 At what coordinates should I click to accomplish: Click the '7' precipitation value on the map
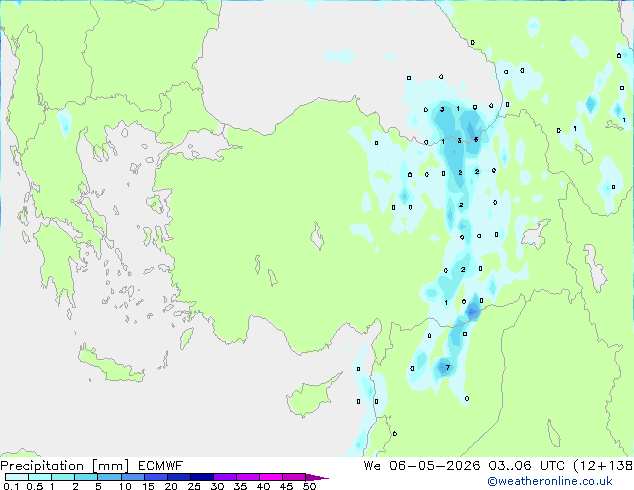click(x=447, y=368)
